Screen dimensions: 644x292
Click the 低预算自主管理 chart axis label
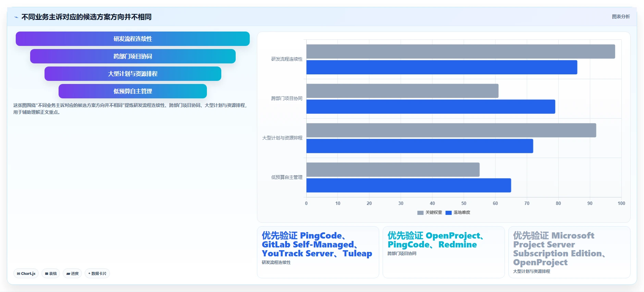tap(287, 177)
